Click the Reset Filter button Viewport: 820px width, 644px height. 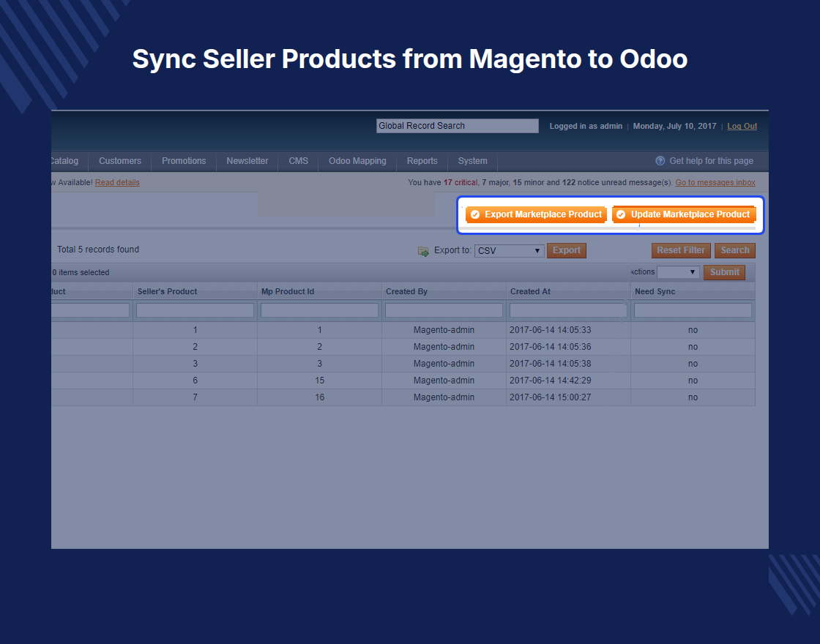click(x=681, y=250)
